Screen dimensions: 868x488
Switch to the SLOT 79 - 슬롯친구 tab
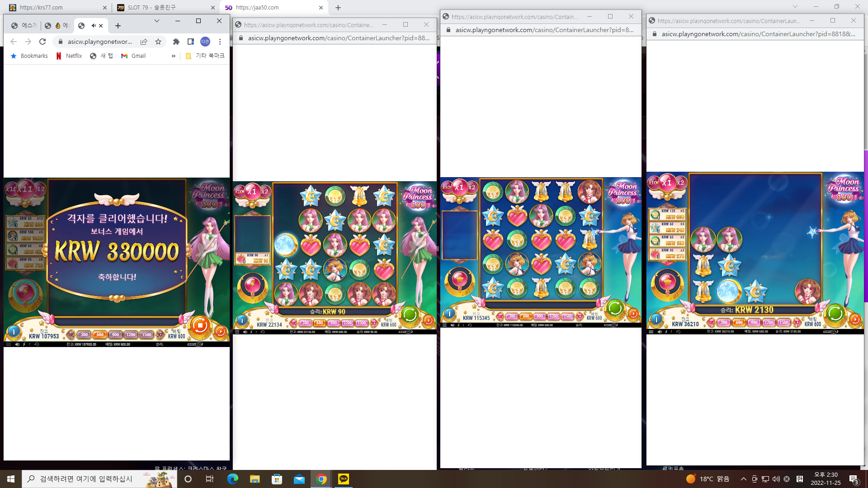coord(166,7)
